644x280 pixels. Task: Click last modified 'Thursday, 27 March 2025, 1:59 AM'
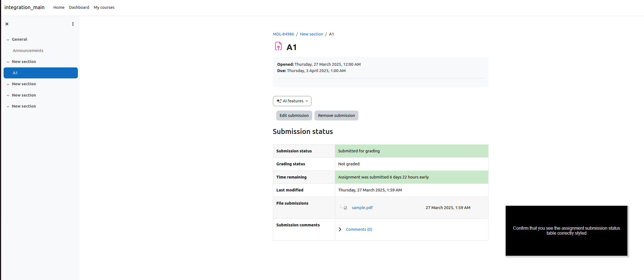[370, 190]
